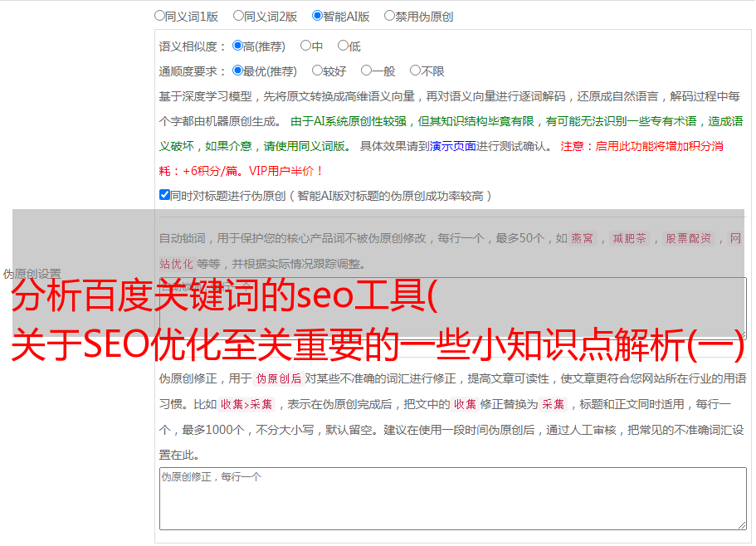Click the 收集>采集 example tag

pyautogui.click(x=246, y=404)
